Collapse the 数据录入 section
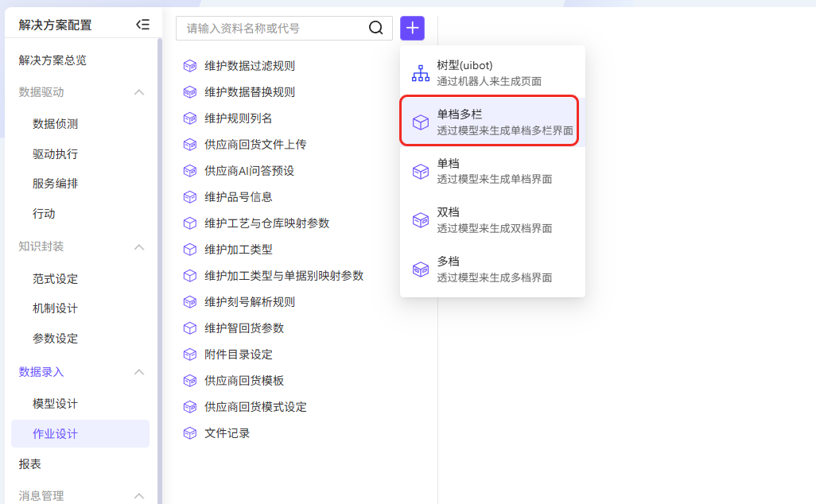Viewport: 816px width, 504px height. coord(139,372)
